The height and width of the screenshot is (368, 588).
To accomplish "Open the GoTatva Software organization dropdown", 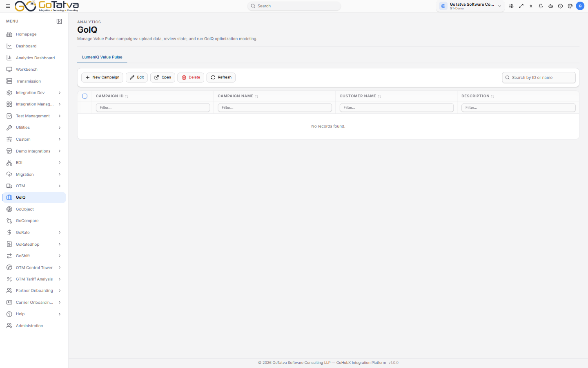I will 470,6.
